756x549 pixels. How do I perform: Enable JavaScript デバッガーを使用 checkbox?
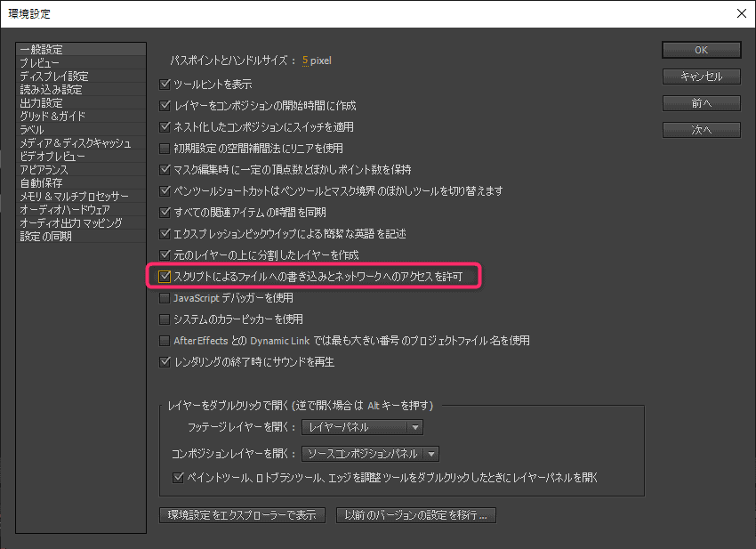point(164,298)
